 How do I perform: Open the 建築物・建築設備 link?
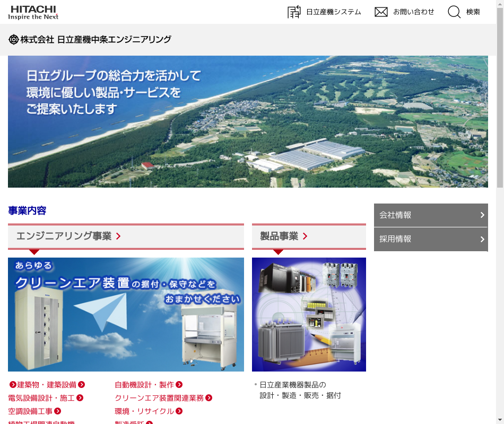[47, 385]
